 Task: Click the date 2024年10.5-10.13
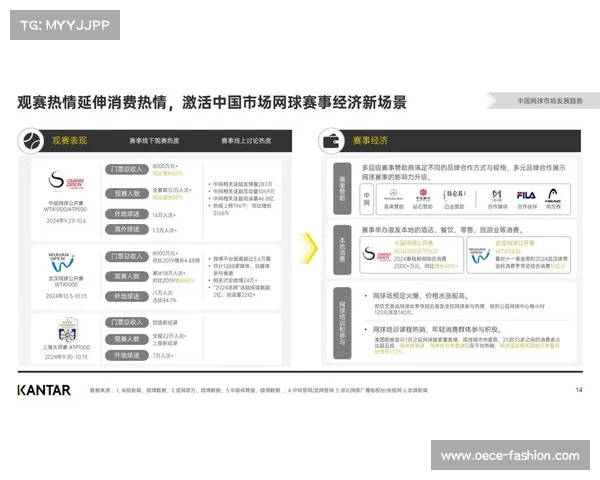[x=66, y=296]
